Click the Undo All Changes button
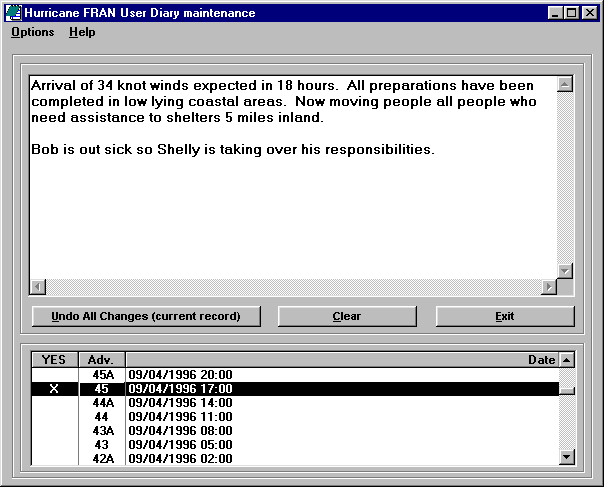The image size is (604, 487). coord(146,316)
